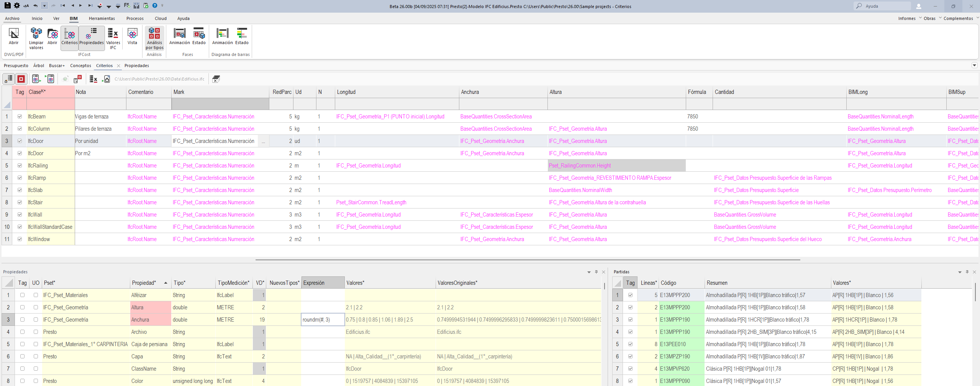The height and width of the screenshot is (386, 980).
Task: Enable Tag checkbox for IFC_Pset_Materiales Alféizar
Action: (22, 295)
